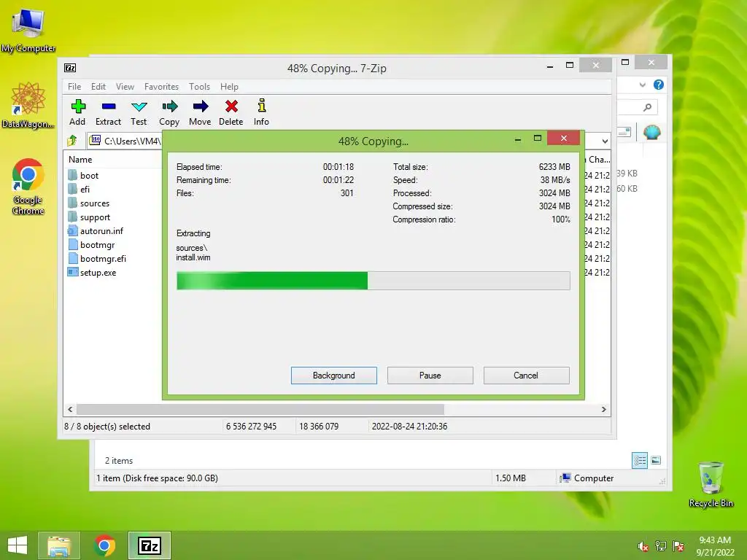This screenshot has width=747, height=560.
Task: Minimize the Copying progress dialog
Action: pyautogui.click(x=518, y=139)
